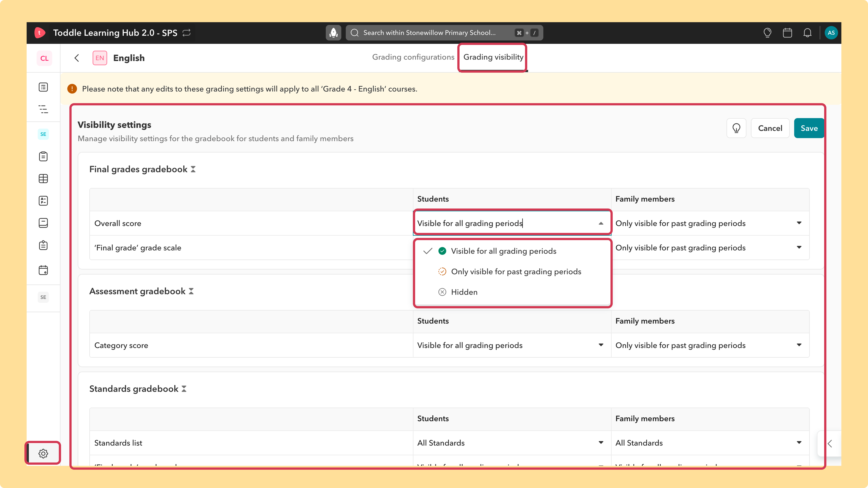Click the 'Overall score' row label
Screen dimensions: 868x488
(118, 223)
